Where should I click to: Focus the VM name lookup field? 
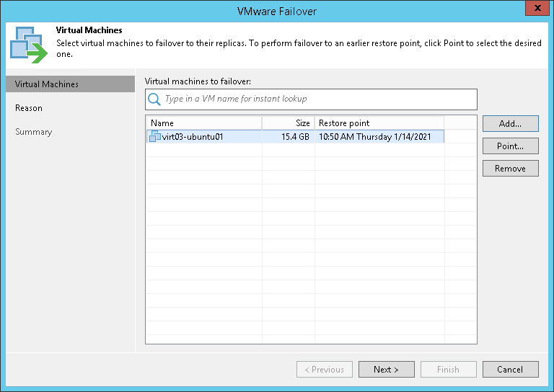[311, 99]
